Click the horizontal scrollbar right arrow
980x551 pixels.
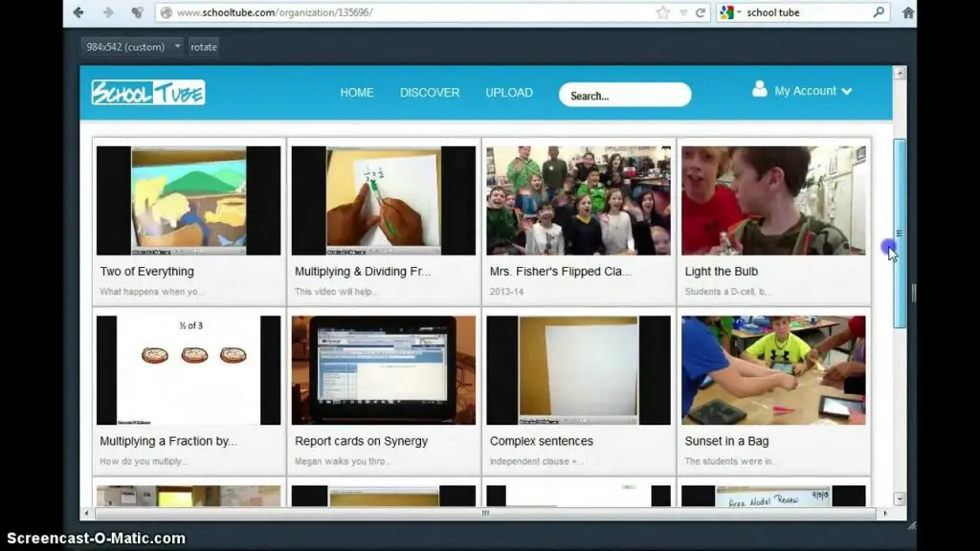[885, 514]
